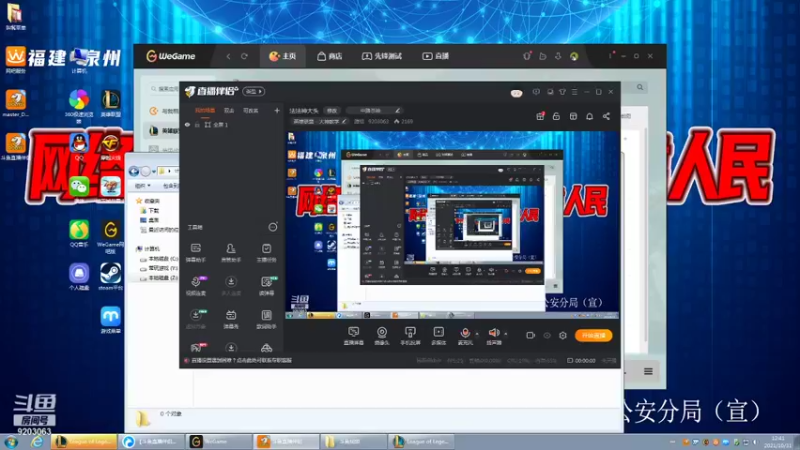Open QQ音乐 desktop shortcut

[79, 234]
